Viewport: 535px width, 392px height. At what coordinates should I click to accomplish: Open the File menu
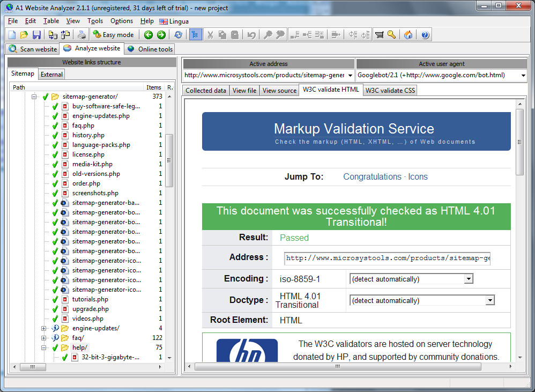click(13, 21)
